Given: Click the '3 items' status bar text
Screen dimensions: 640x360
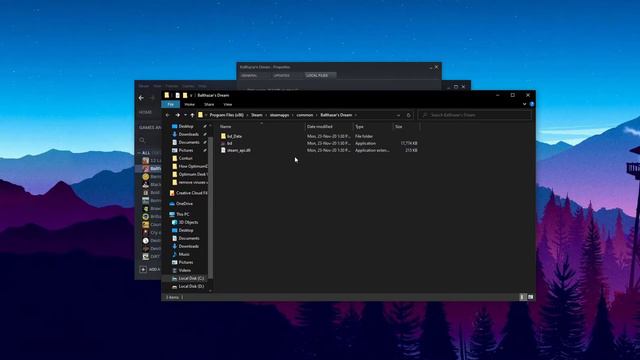Looking at the screenshot, I should 172,297.
